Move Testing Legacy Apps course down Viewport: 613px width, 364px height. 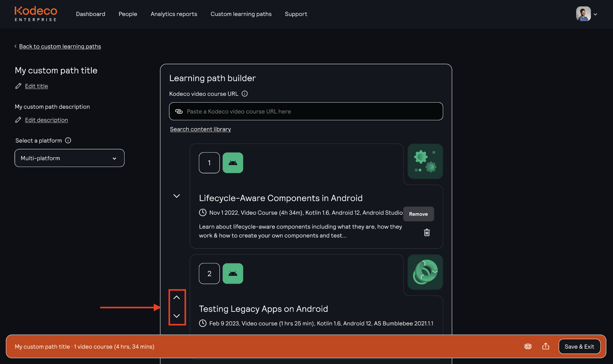177,316
